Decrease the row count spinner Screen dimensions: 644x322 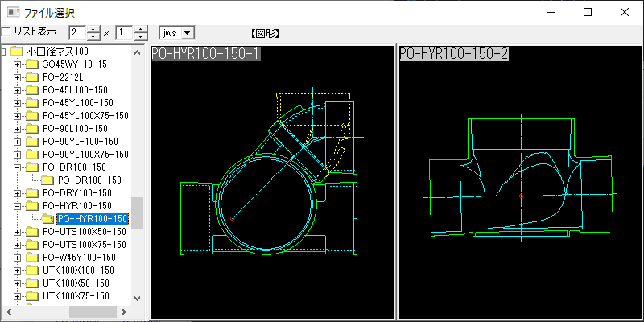pos(141,37)
